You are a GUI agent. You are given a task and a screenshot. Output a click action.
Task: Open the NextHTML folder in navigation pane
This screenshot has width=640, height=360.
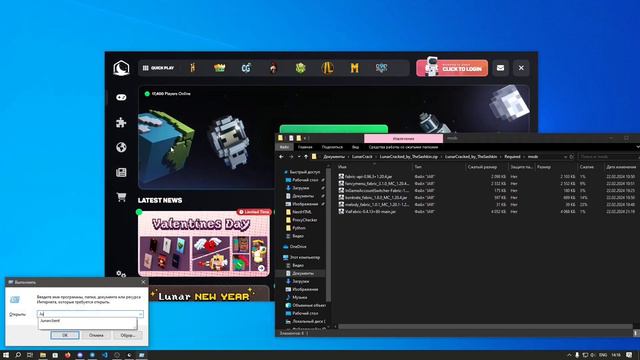click(x=299, y=212)
